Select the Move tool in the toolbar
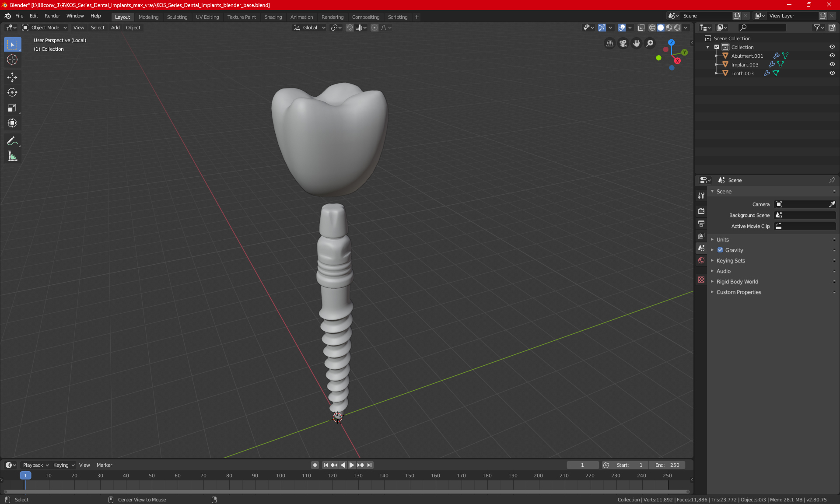This screenshot has height=504, width=840. tap(12, 77)
